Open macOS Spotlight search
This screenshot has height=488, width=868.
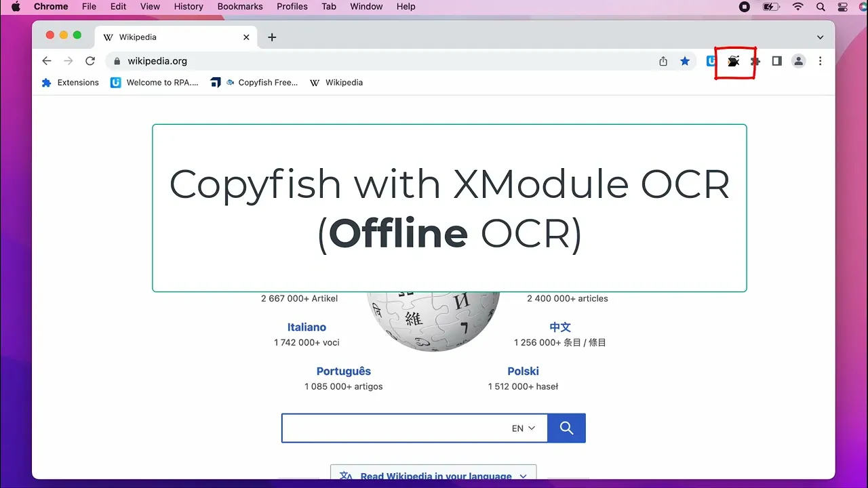click(x=821, y=7)
